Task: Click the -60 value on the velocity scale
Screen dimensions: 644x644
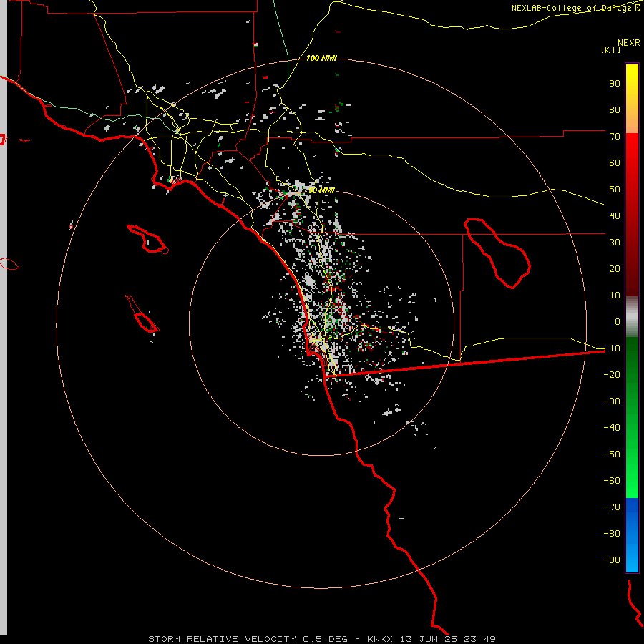Action: point(612,481)
